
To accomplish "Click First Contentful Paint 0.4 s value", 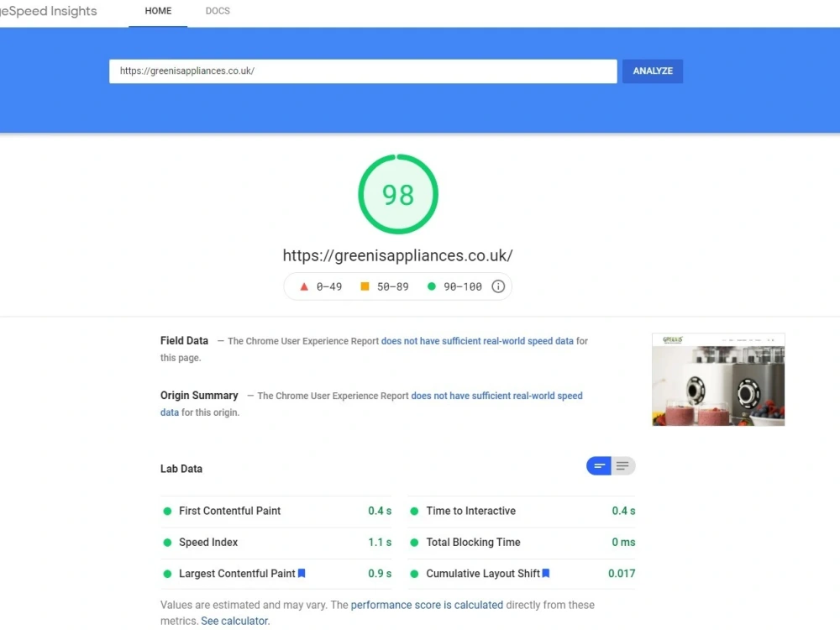I will tap(380, 511).
